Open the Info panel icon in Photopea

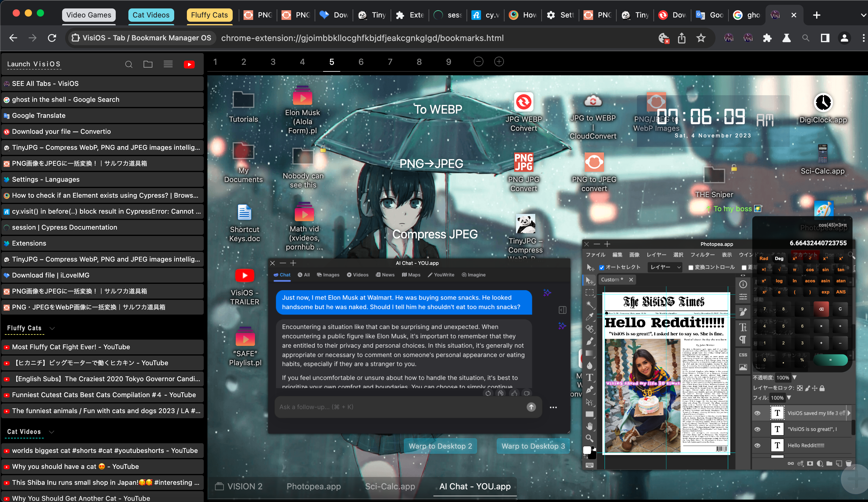coord(743,284)
